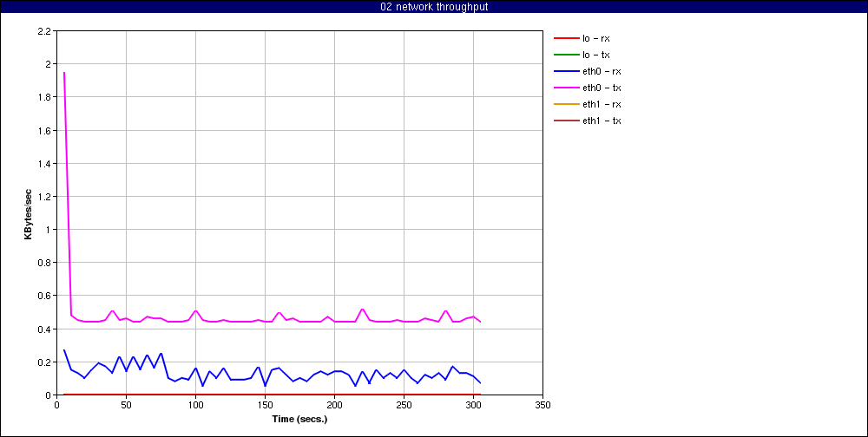Click the x-axis tick value 150
This screenshot has height=437, width=868.
(x=265, y=405)
